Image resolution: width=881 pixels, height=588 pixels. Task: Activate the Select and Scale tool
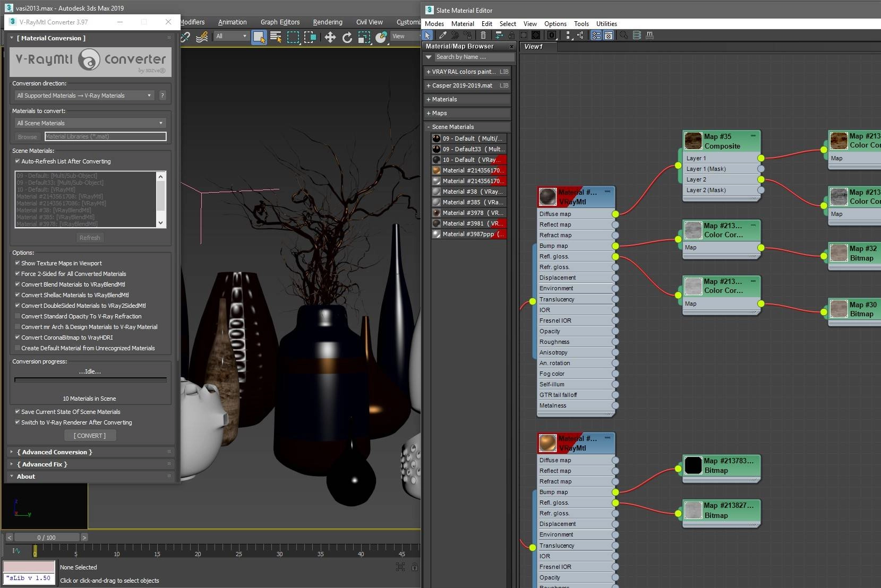pyautogui.click(x=364, y=37)
